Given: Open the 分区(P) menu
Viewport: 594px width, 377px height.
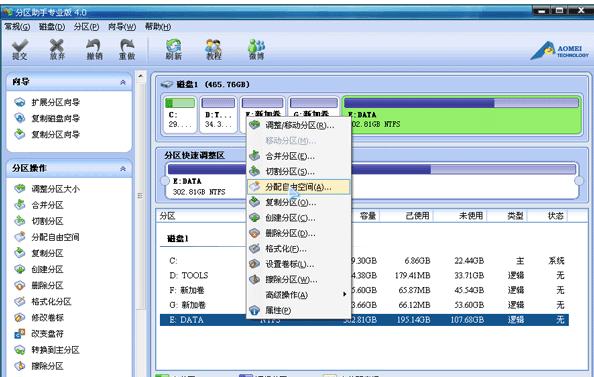Looking at the screenshot, I should pos(86,27).
